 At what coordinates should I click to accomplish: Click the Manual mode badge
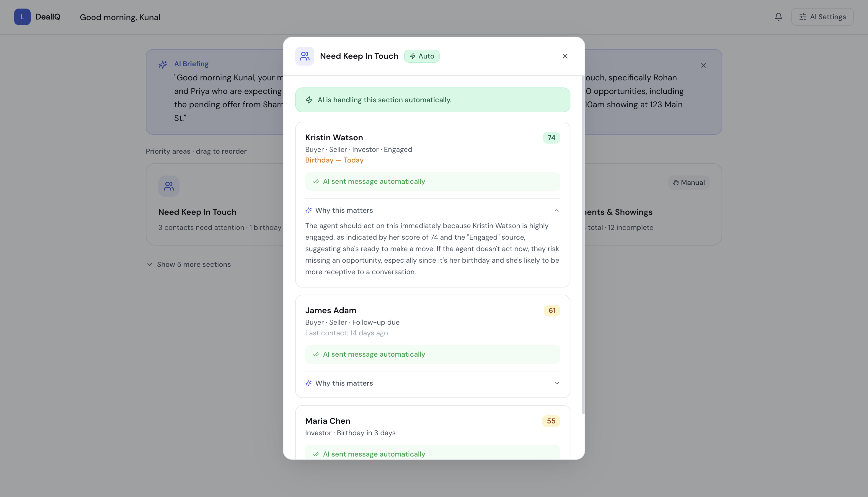[688, 183]
